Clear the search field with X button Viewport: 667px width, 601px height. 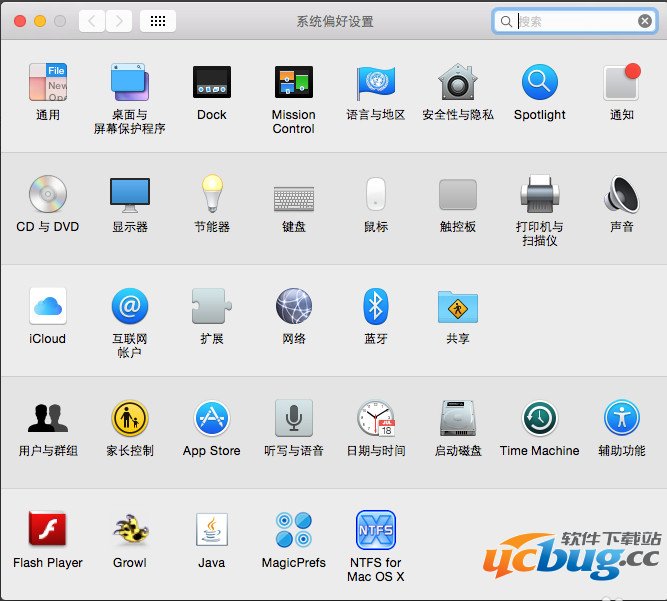click(x=645, y=21)
